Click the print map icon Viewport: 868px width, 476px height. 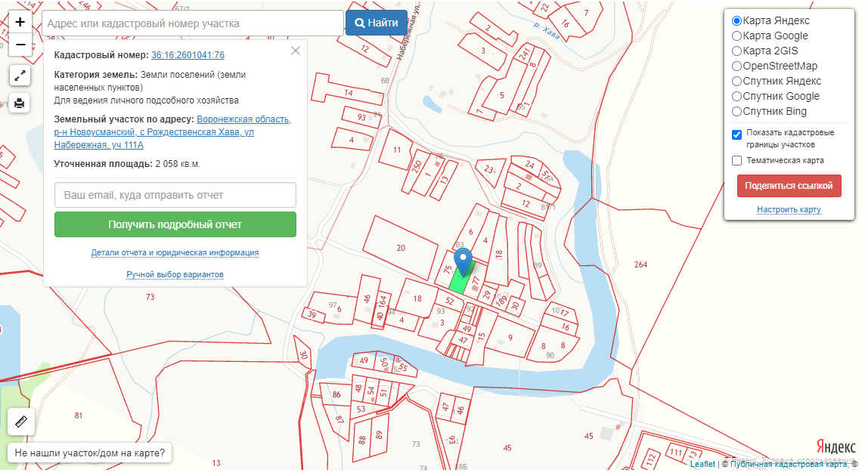point(20,103)
